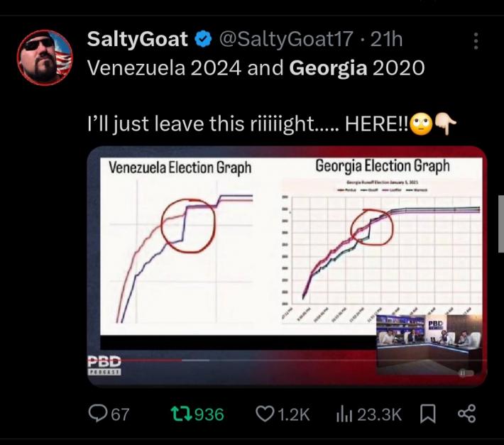Click the PBD Podcast logo in video
The image size is (504, 445).
point(104,363)
